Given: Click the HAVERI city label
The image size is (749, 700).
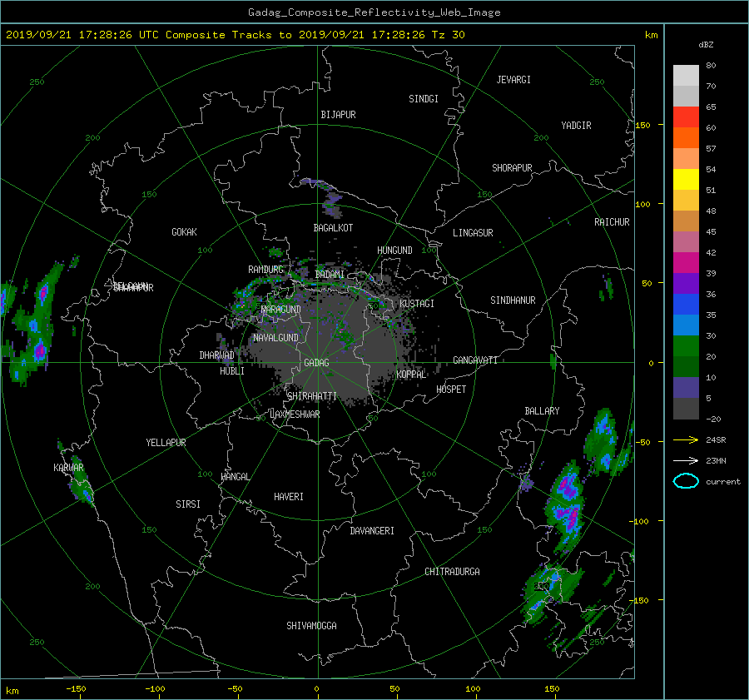Looking at the screenshot, I should tap(289, 497).
